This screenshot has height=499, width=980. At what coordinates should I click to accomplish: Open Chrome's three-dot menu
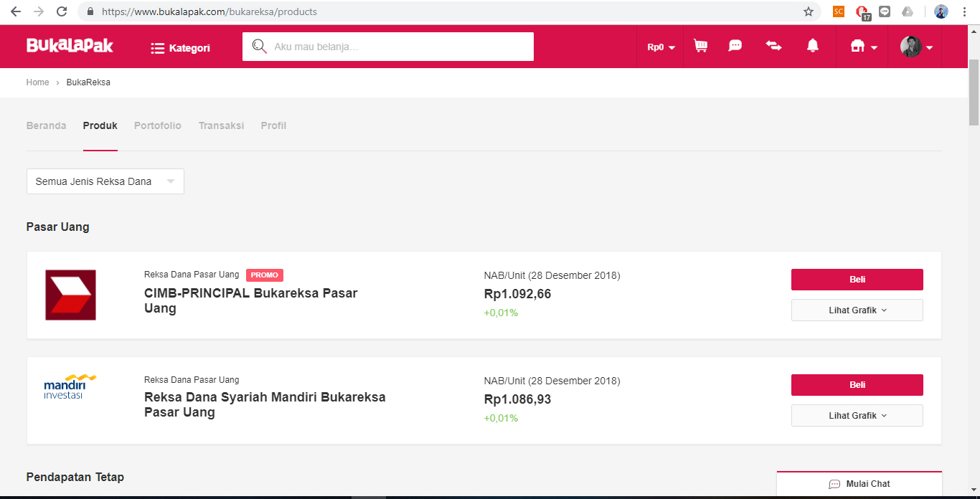click(x=965, y=11)
